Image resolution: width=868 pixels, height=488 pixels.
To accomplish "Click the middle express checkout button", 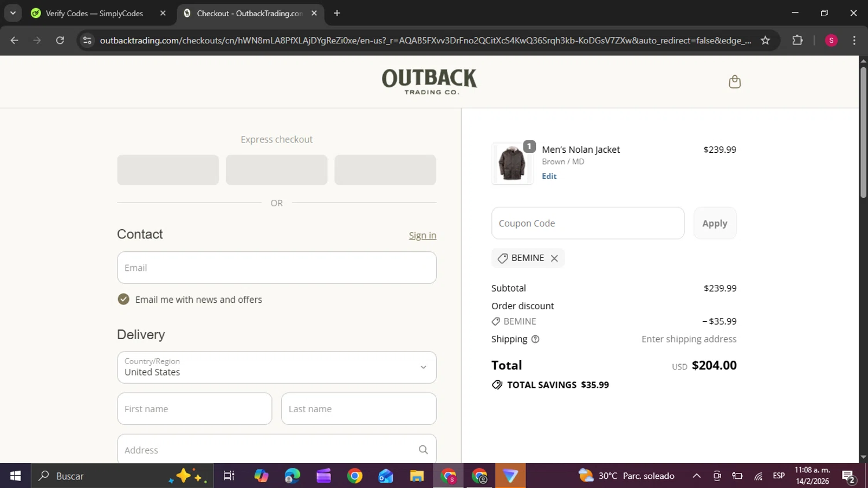I will click(277, 170).
